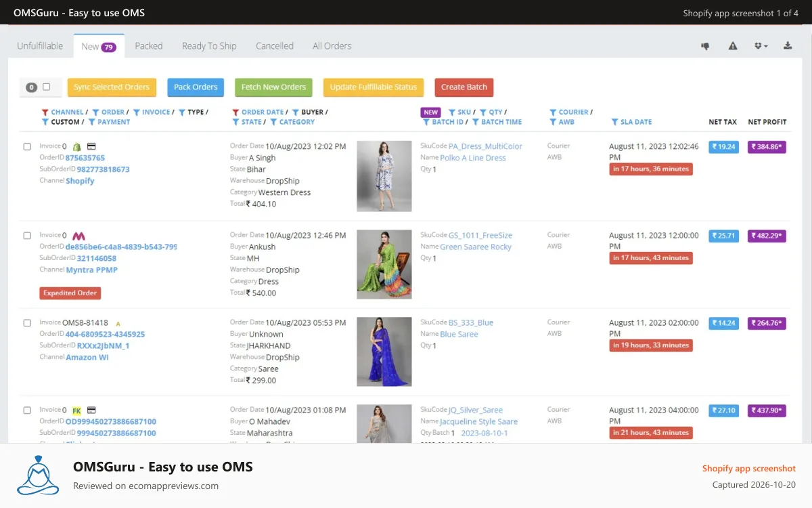
Task: Check the box for Amazon order 404-6809523-4345925
Action: point(27,323)
